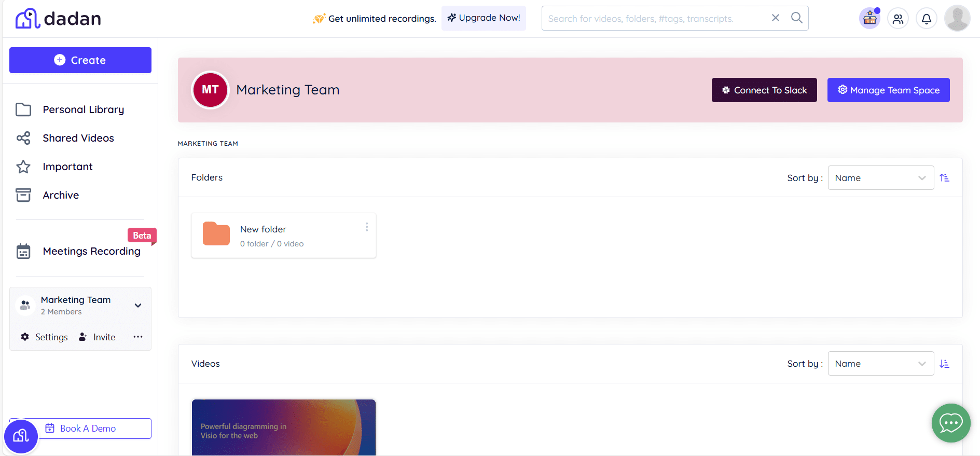Click "Get unlimited recordings." text
The width and height of the screenshot is (980, 456).
(x=382, y=19)
